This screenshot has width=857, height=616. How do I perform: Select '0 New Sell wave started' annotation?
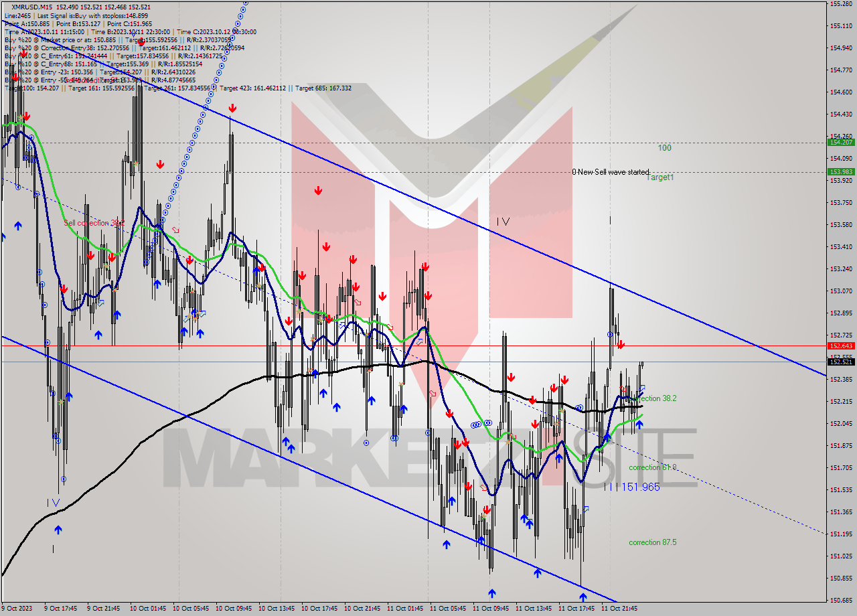coord(611,172)
